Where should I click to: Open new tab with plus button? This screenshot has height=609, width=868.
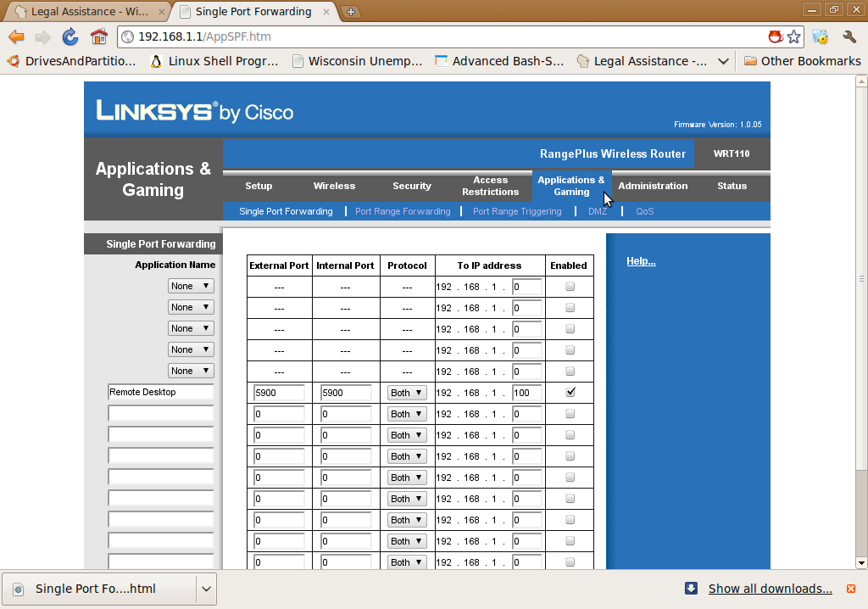point(350,12)
